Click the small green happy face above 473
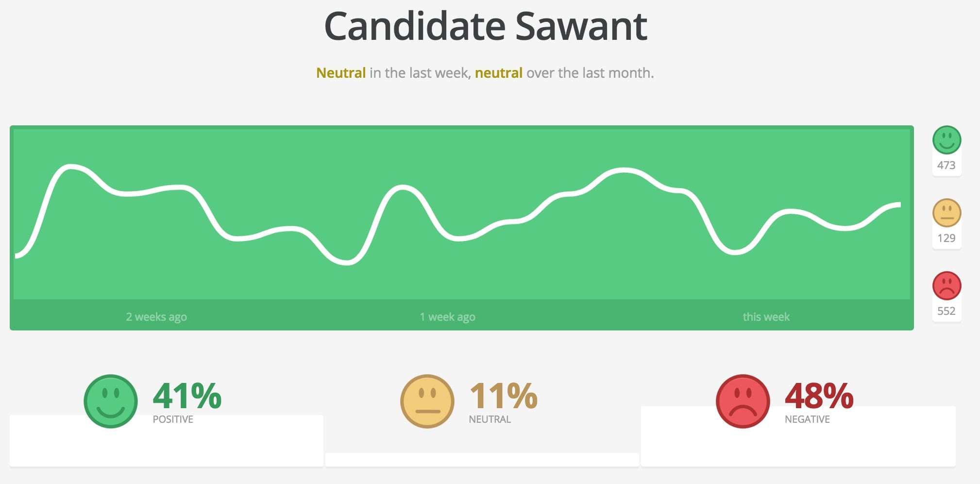The height and width of the screenshot is (484, 980). click(x=946, y=140)
